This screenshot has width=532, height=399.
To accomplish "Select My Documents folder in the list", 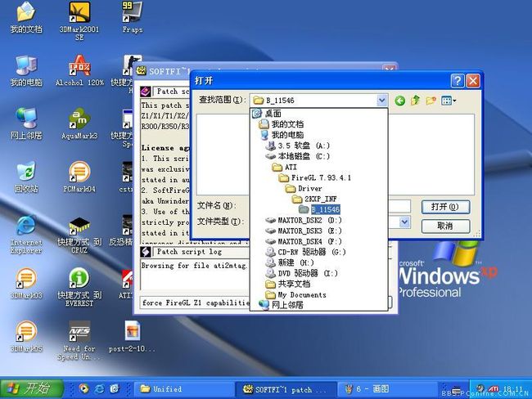I will coord(295,294).
